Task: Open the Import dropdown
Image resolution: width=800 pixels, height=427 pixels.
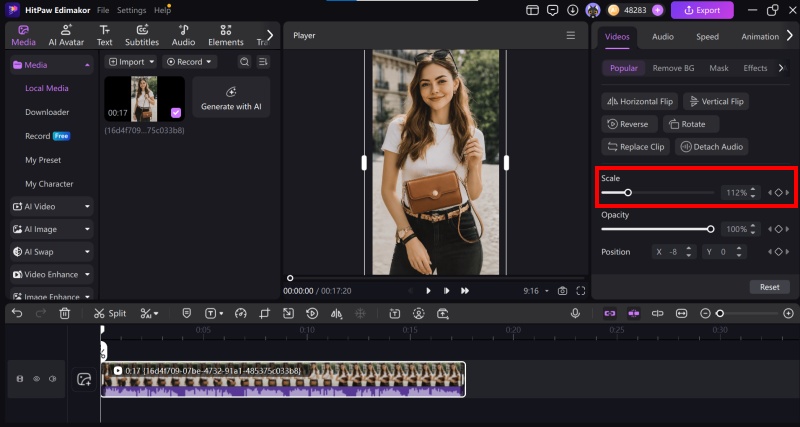Action: pos(132,62)
